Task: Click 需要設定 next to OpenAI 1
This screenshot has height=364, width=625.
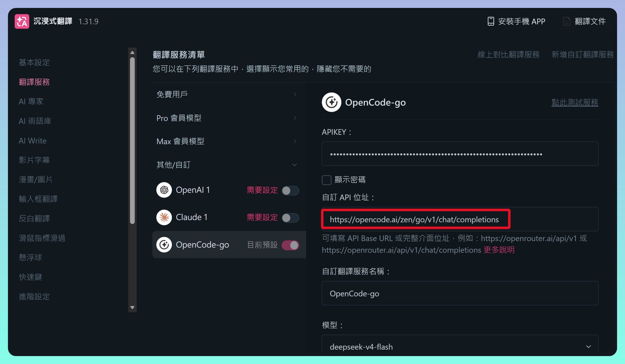Action: pos(262,190)
